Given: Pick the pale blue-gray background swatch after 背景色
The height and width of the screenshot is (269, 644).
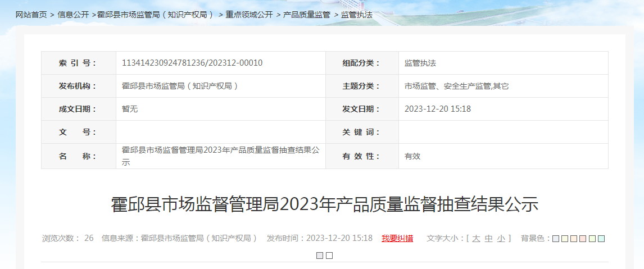Looking at the screenshot, I should (x=556, y=239).
